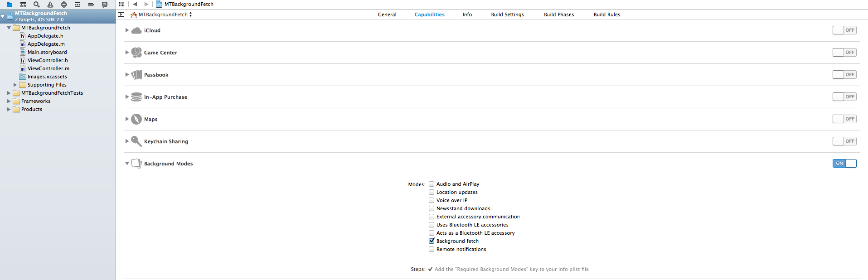Check Acts as a Bluetooth LE accessory
The width and height of the screenshot is (868, 280).
click(x=432, y=233)
